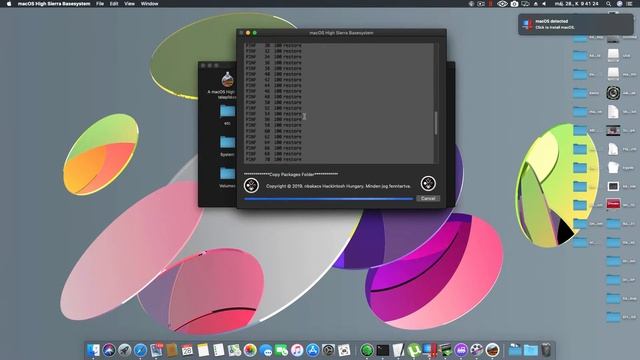Cancel the Copy Packages Folder operation
Screen dimensions: 640x360
pos(428,198)
